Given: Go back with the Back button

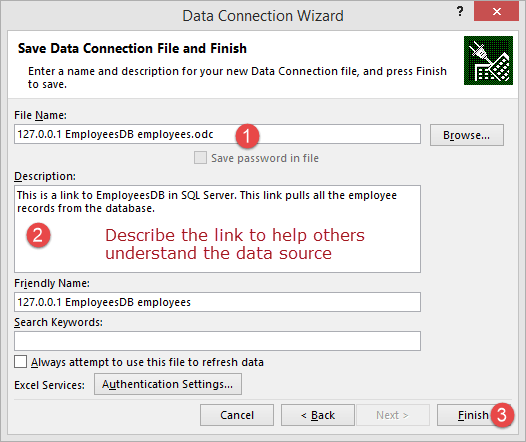Looking at the screenshot, I should pyautogui.click(x=318, y=415).
